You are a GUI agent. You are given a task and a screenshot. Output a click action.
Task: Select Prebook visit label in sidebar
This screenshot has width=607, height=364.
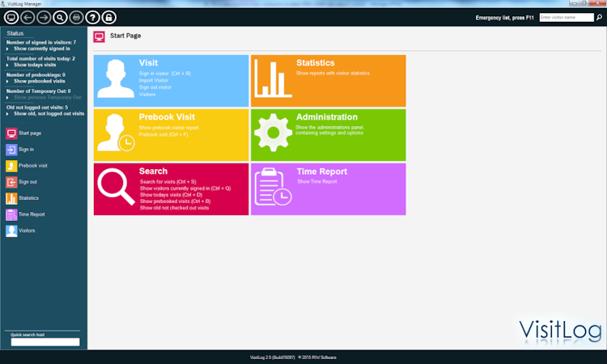pos(33,166)
